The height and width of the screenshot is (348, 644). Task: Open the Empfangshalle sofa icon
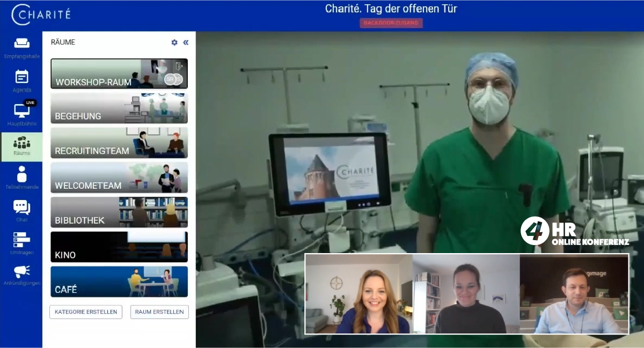pos(21,43)
